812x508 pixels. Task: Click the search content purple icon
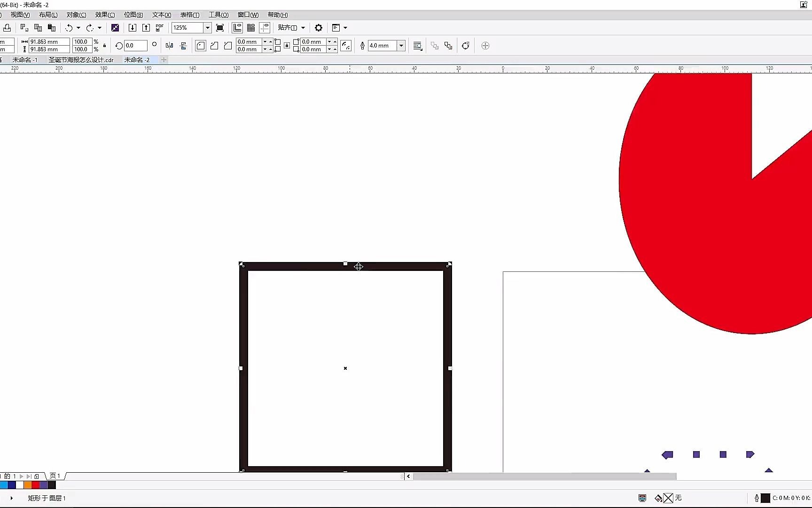115,28
